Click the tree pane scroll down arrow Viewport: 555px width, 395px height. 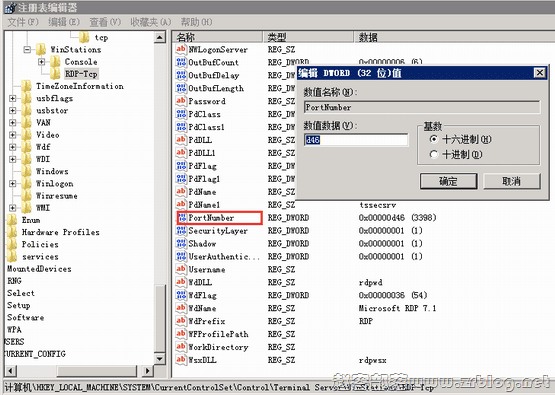pyautogui.click(x=160, y=359)
